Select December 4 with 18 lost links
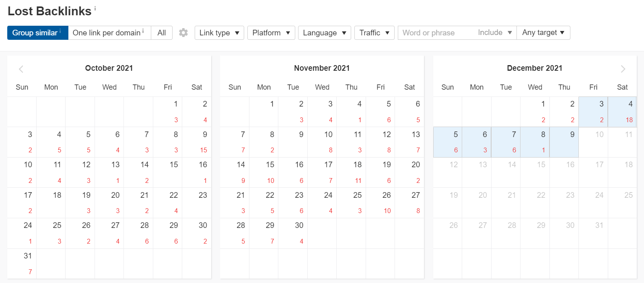The height and width of the screenshot is (283, 644). coord(622,112)
